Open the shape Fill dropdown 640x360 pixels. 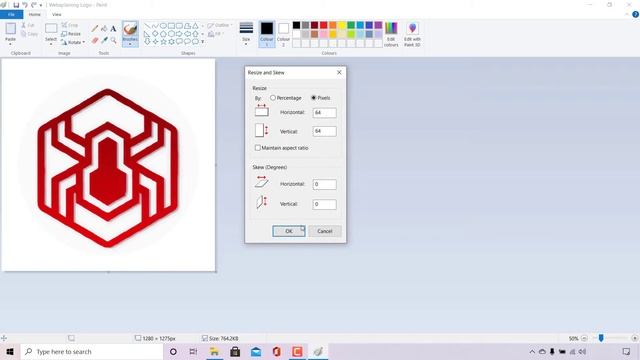216,34
